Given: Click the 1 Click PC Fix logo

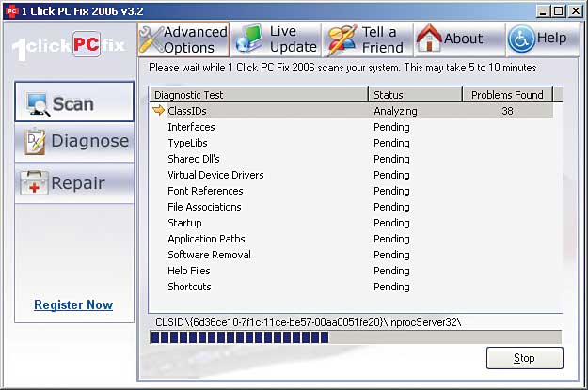Looking at the screenshot, I should click(69, 46).
